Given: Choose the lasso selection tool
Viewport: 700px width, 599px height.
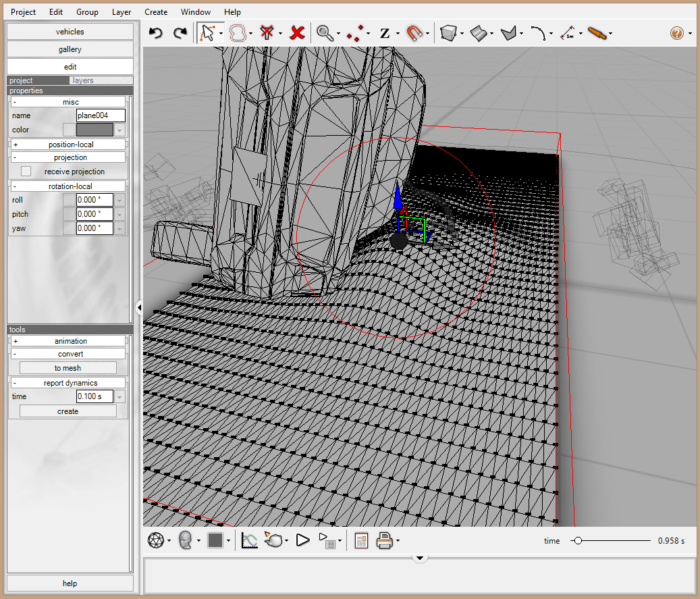Looking at the screenshot, I should [238, 33].
